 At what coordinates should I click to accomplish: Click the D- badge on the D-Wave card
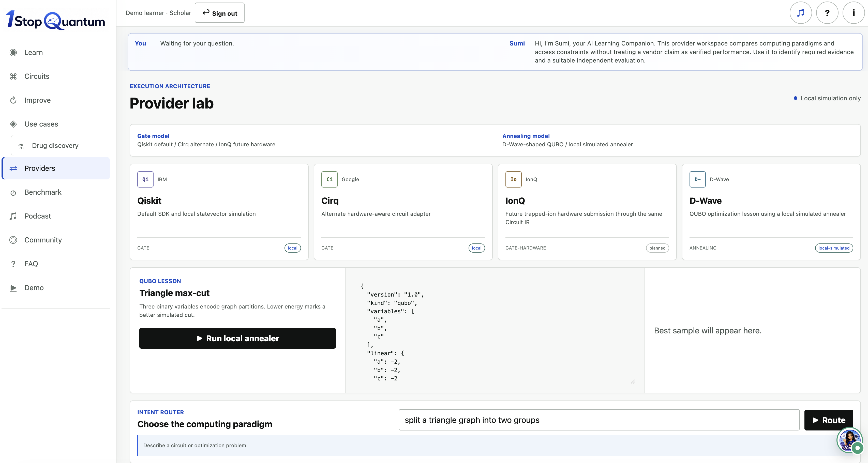697,179
